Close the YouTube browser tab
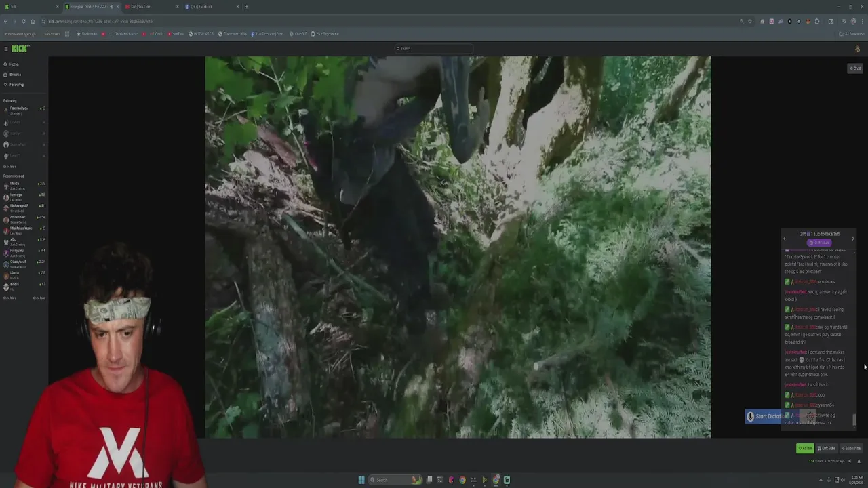Screen dimensions: 868x488 176,7
